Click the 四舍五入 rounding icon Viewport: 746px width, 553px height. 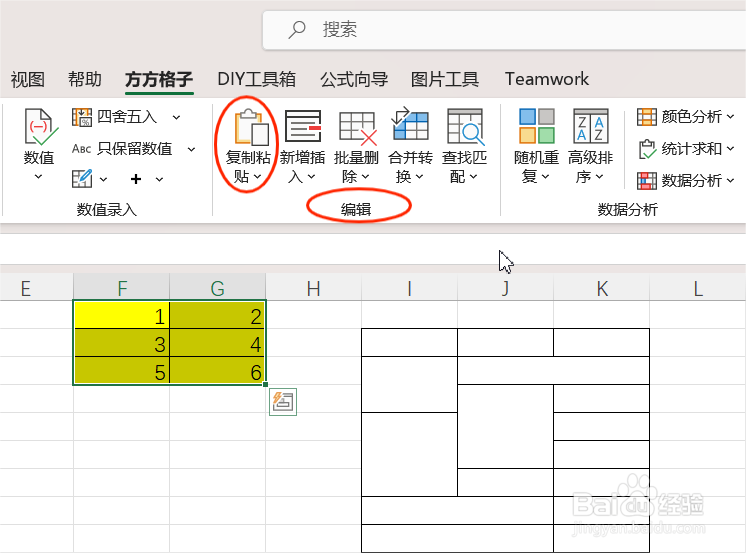pos(82,117)
